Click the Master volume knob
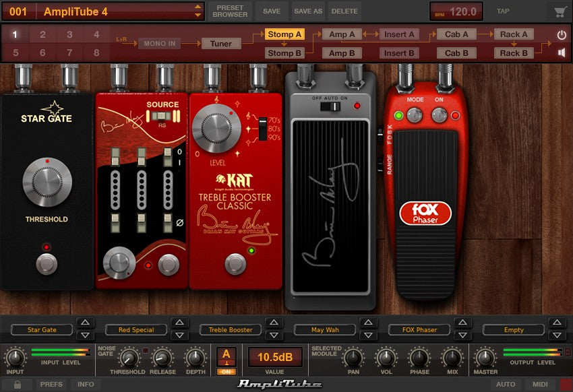 click(x=485, y=357)
